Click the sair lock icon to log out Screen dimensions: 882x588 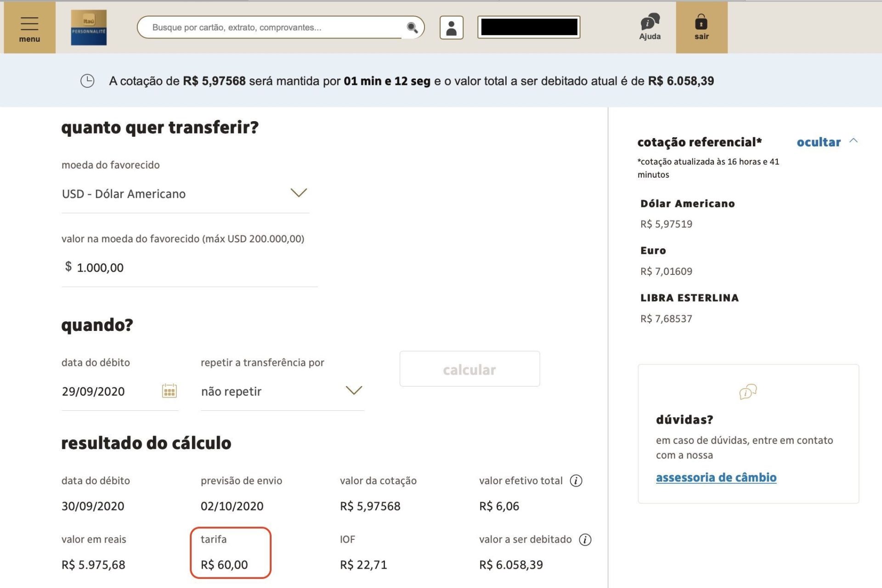[701, 22]
